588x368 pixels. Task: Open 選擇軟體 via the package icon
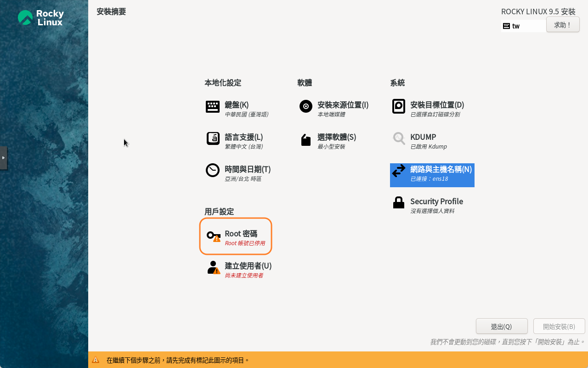pos(305,139)
